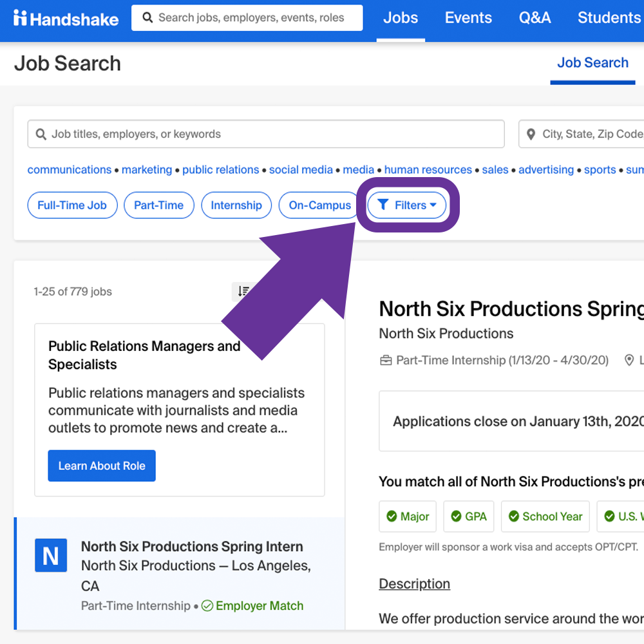
Task: Click the green check beside School Year
Action: 513,516
